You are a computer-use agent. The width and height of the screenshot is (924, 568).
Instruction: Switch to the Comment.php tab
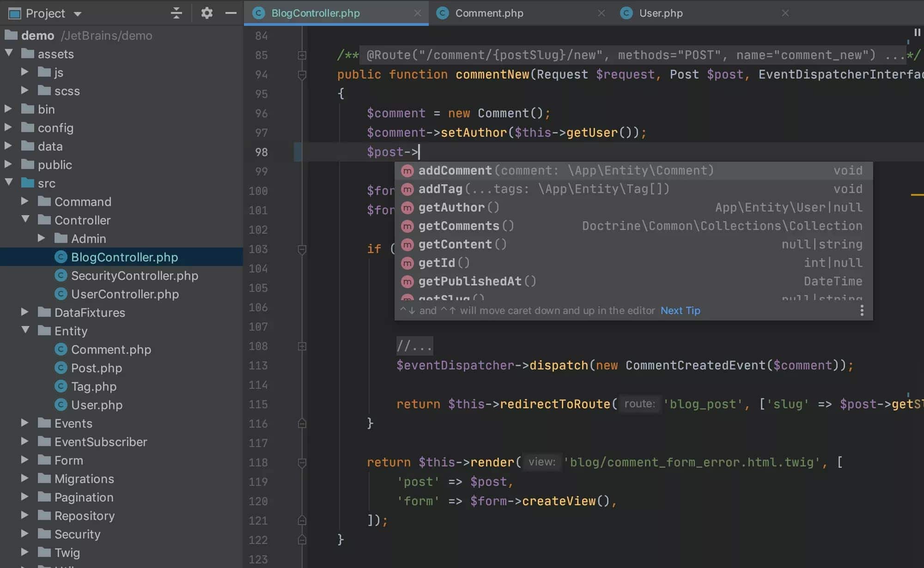tap(489, 13)
